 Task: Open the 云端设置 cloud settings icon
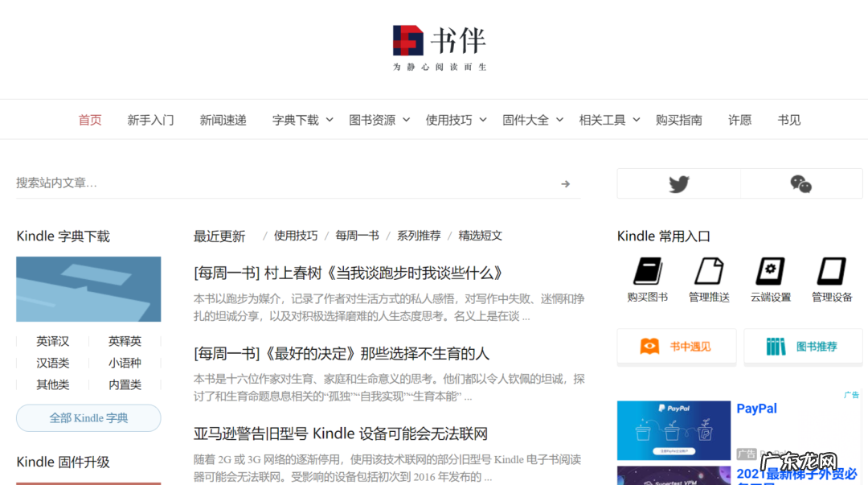(x=769, y=273)
